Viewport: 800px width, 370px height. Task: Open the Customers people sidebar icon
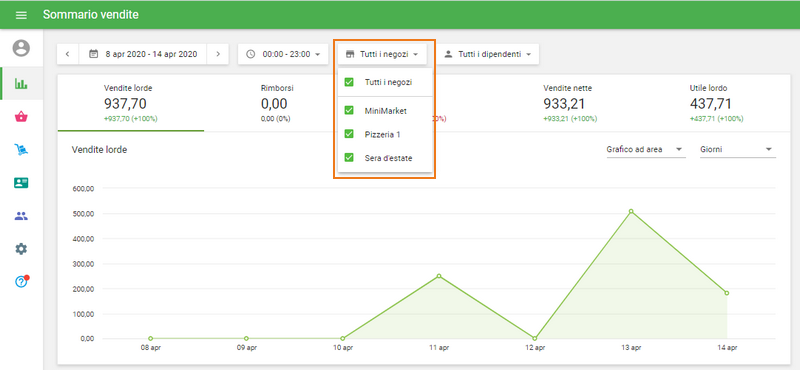(21, 216)
